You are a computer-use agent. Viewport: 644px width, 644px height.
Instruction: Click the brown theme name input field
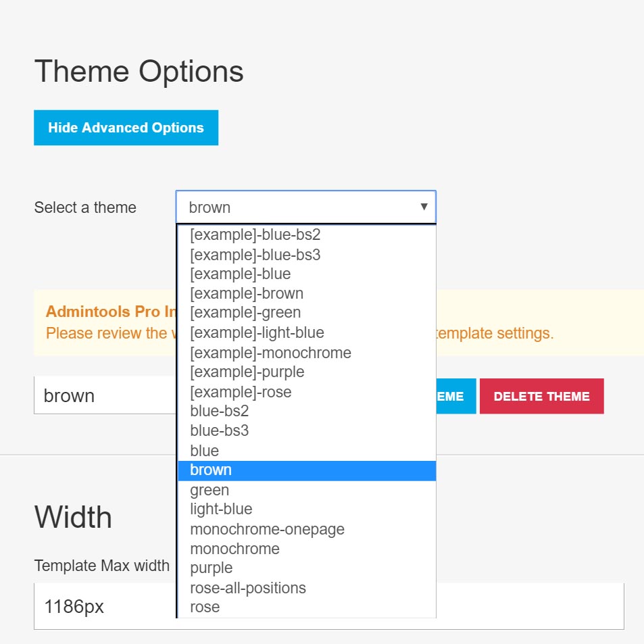105,395
